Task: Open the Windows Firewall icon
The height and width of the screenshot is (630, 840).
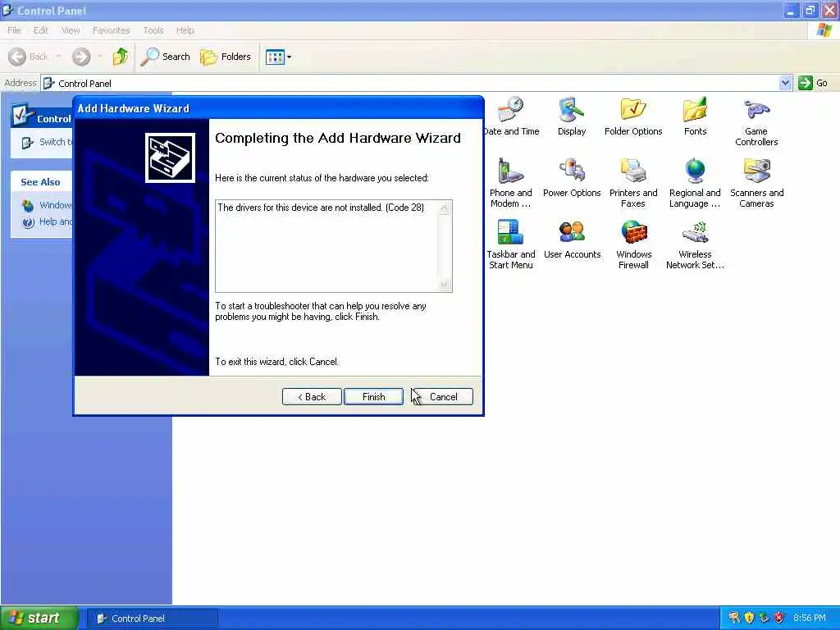Action: pyautogui.click(x=633, y=244)
